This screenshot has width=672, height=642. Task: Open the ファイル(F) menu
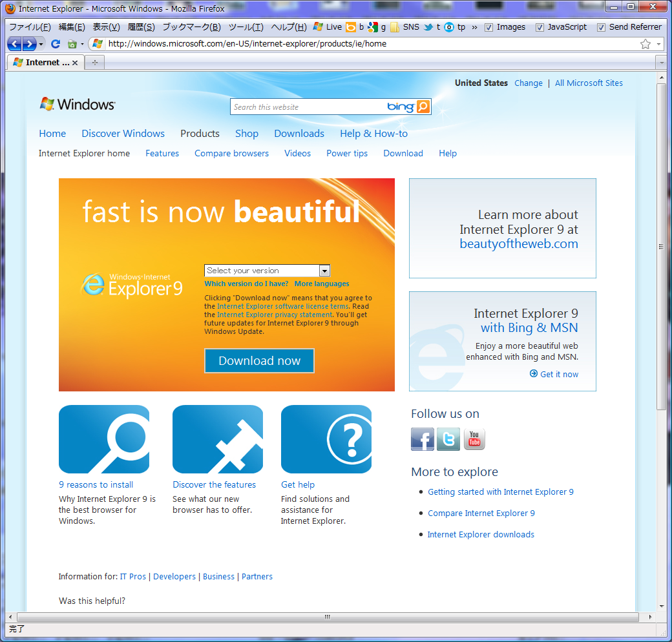click(x=30, y=27)
